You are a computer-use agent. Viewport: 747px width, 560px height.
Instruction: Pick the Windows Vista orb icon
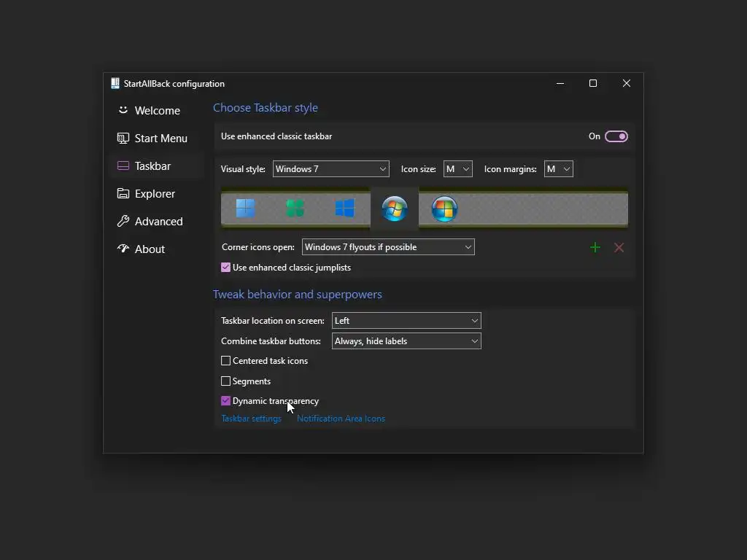tap(444, 209)
